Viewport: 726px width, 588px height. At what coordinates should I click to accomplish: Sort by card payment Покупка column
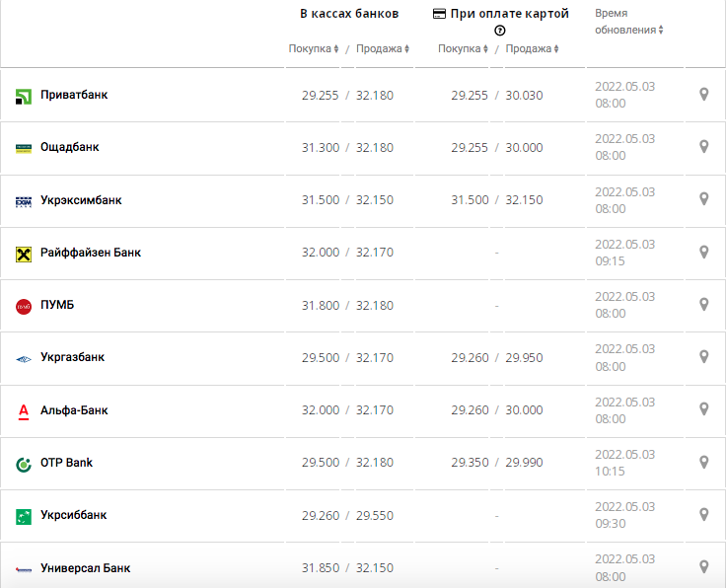click(464, 48)
